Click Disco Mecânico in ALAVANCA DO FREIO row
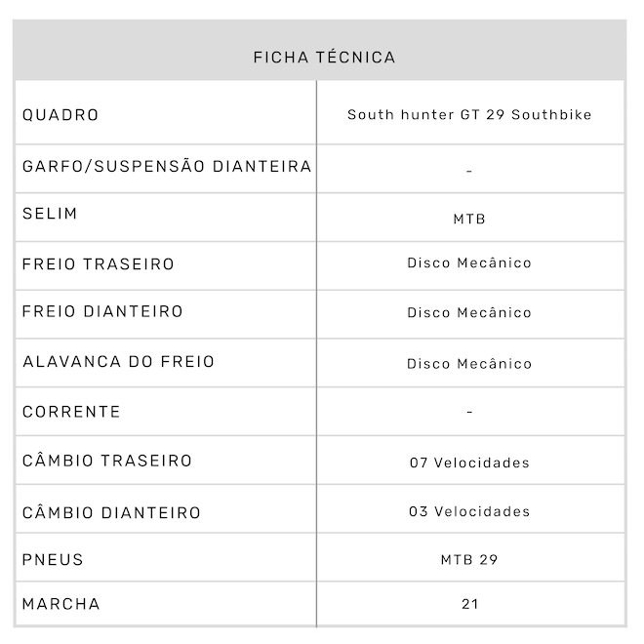644x644 pixels. click(x=469, y=364)
